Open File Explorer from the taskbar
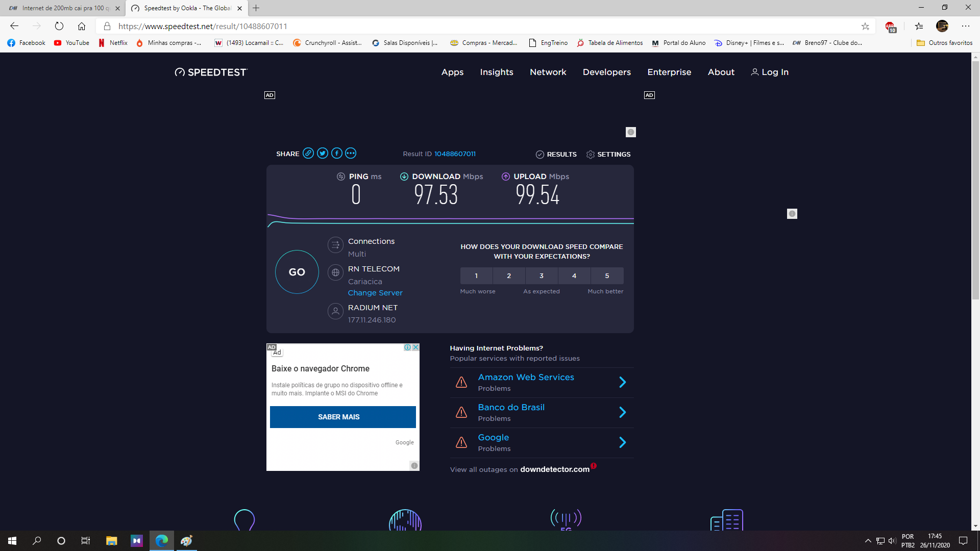 point(111,541)
